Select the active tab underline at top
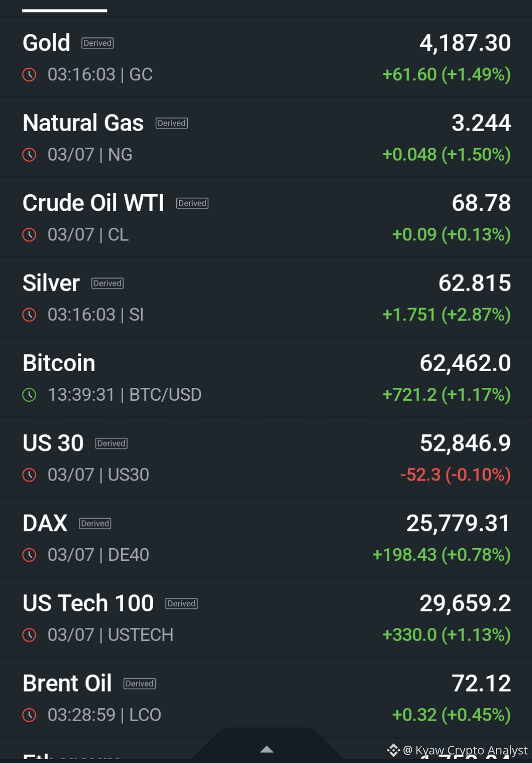 pos(65,10)
